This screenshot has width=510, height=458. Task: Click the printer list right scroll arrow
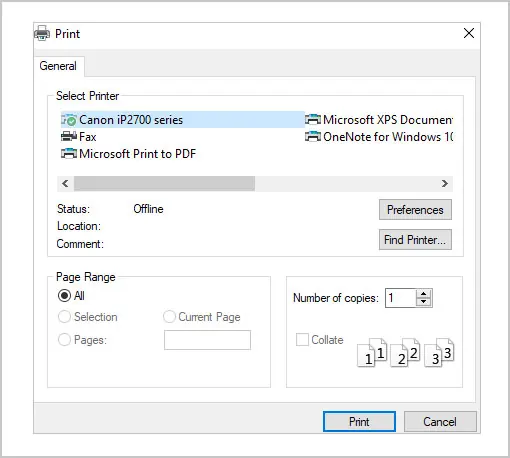(445, 183)
